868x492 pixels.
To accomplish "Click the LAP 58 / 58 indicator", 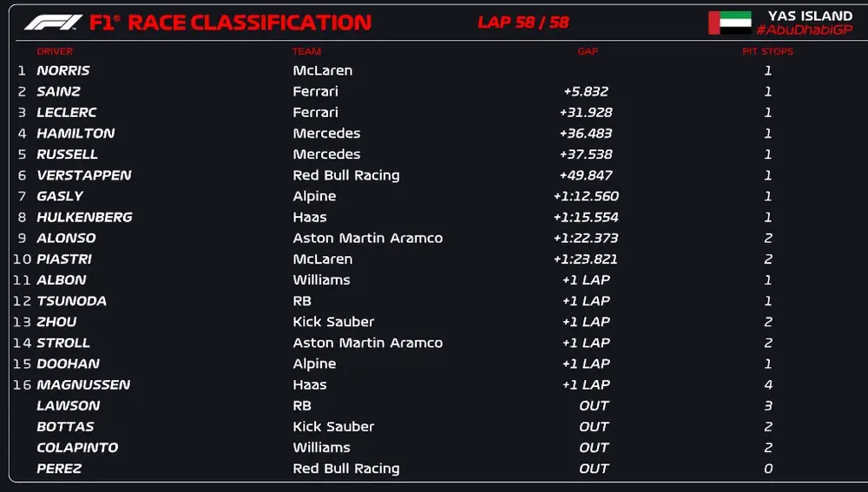I will 523,23.
